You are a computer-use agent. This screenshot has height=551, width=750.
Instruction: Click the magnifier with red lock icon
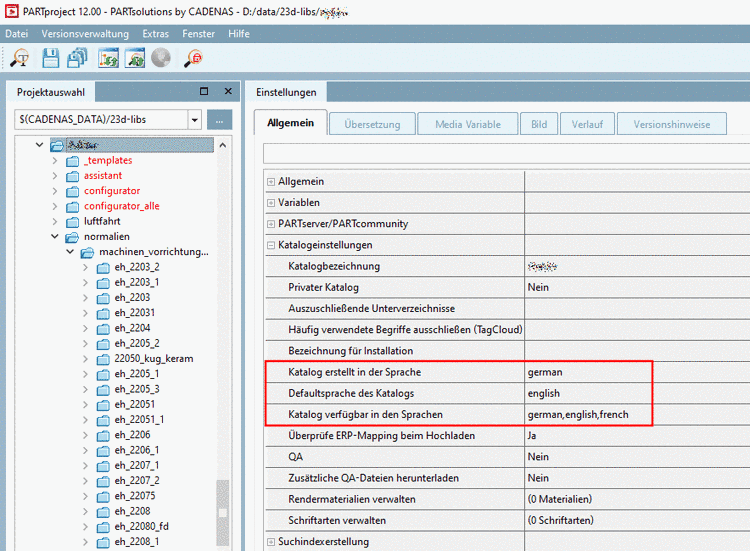(x=195, y=59)
